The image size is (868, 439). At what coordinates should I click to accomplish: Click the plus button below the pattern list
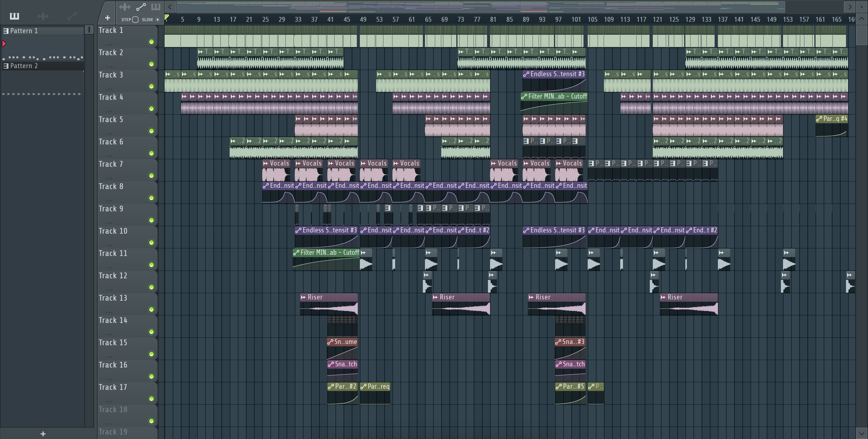[x=43, y=434]
